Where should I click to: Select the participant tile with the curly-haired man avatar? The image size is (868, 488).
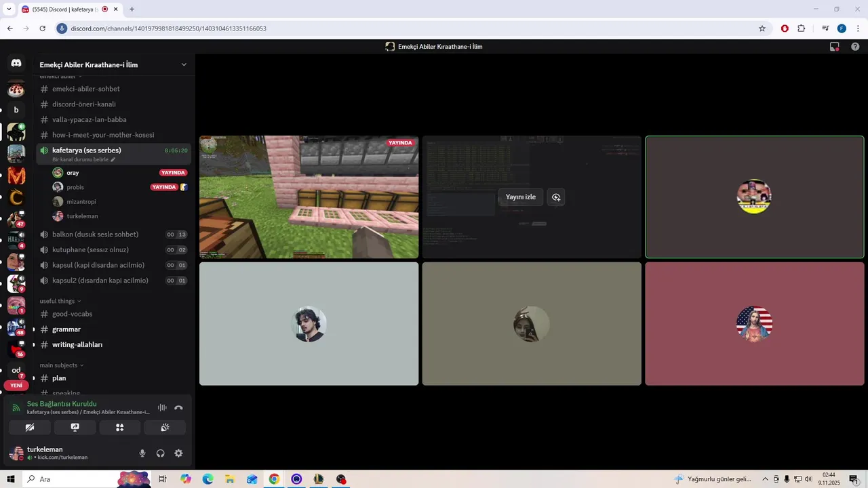(x=309, y=324)
